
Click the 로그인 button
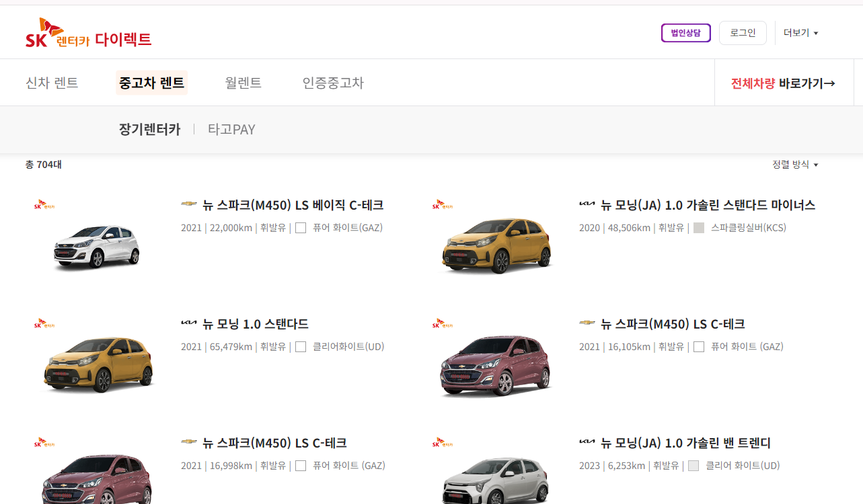[743, 33]
